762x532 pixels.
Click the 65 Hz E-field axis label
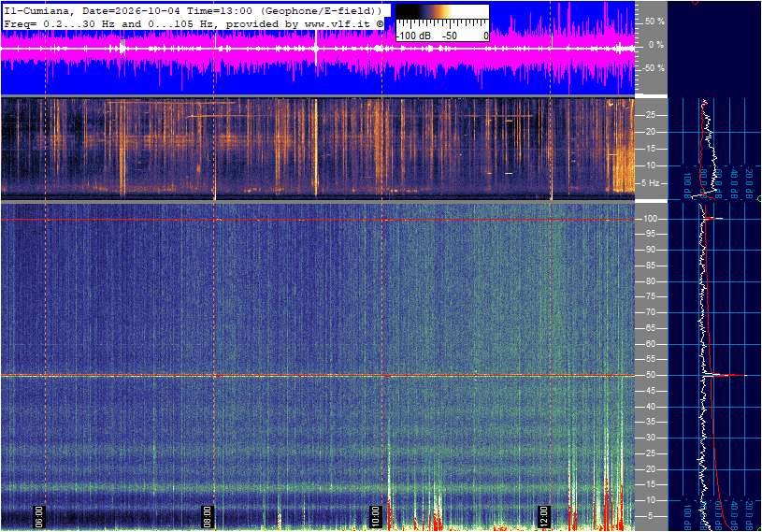[650, 328]
